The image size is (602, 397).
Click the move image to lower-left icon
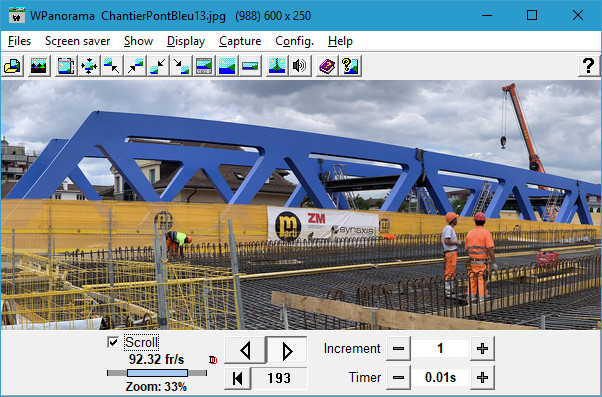coord(158,66)
